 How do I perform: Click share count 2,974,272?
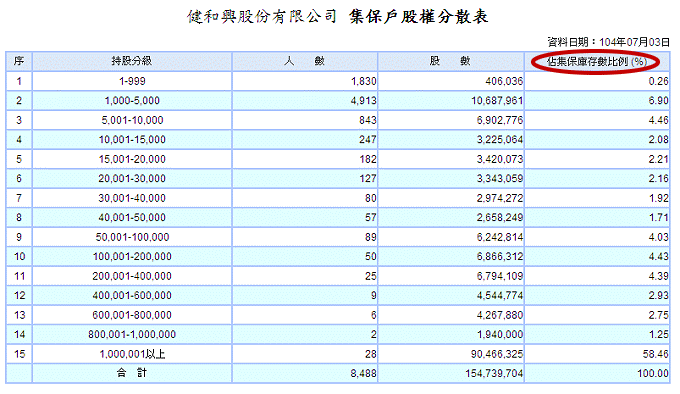pos(500,198)
